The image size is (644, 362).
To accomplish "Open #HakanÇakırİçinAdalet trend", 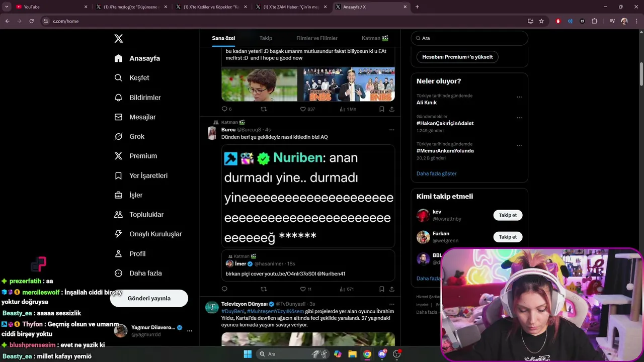I will tap(445, 123).
